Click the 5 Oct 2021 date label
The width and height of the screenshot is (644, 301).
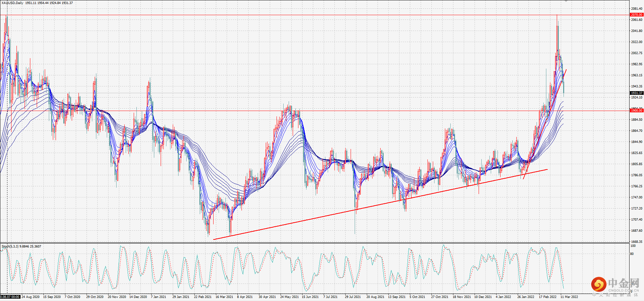(417, 297)
